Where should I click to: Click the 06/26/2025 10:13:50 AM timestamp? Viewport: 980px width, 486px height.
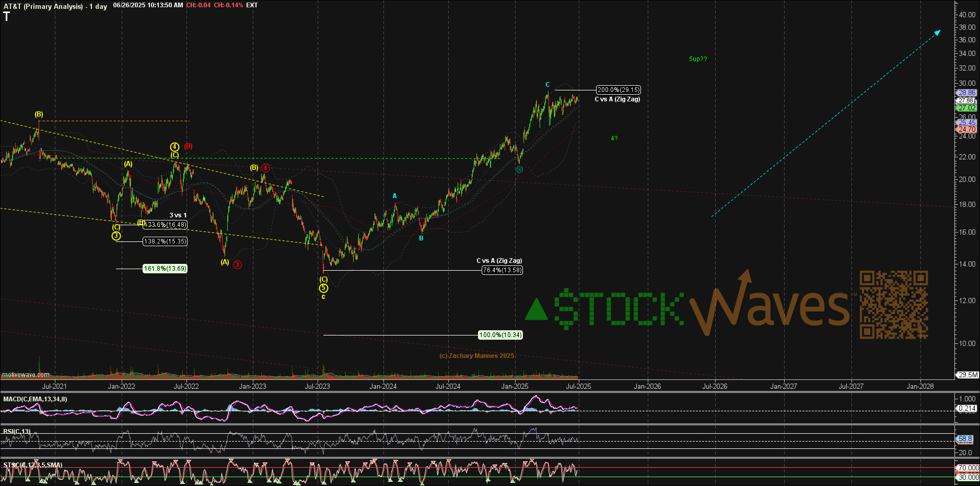148,5
